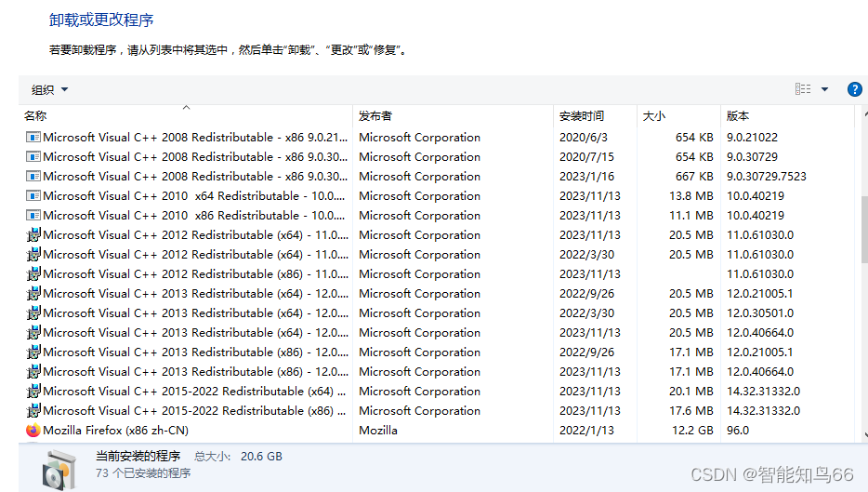Image resolution: width=868 pixels, height=492 pixels.
Task: Click icon of Visual C++ 2015-2022 (x64) row
Action: (33, 392)
